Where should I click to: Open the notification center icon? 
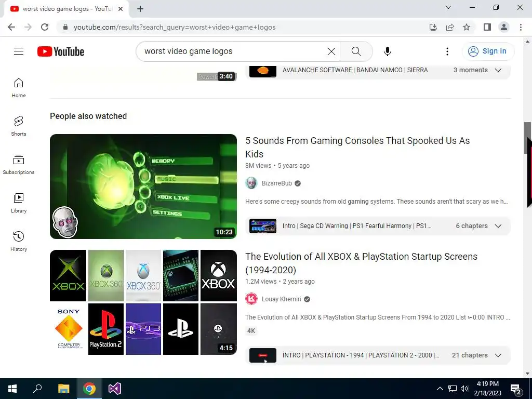pyautogui.click(x=516, y=389)
